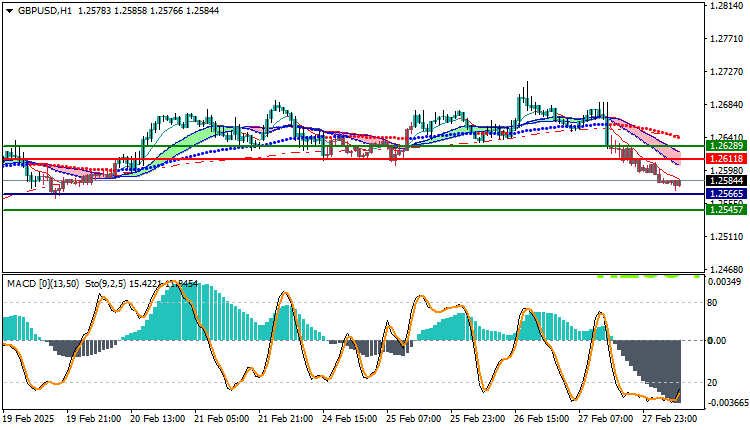Click the 24 Feb 15:00 time label
750x430 pixels.
tap(350, 419)
